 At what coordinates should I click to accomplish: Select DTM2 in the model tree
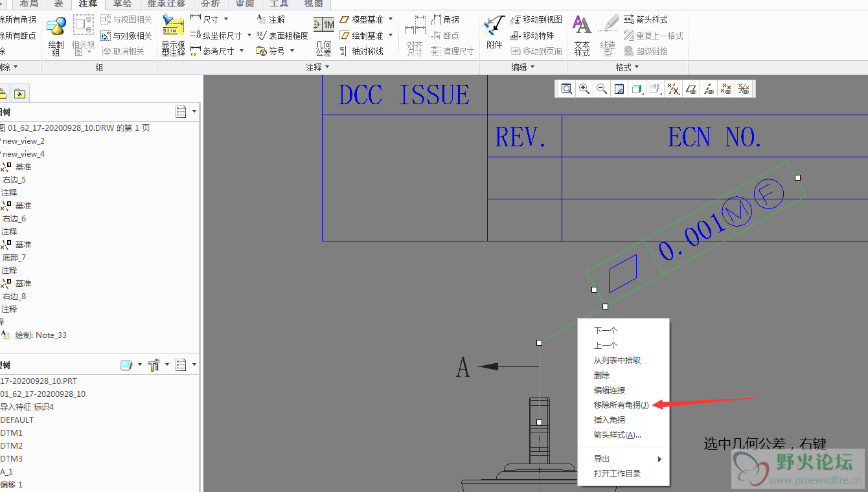12,445
